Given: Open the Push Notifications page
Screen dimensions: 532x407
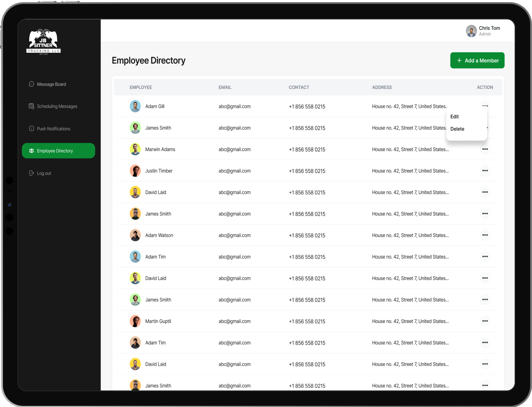Looking at the screenshot, I should (x=53, y=129).
